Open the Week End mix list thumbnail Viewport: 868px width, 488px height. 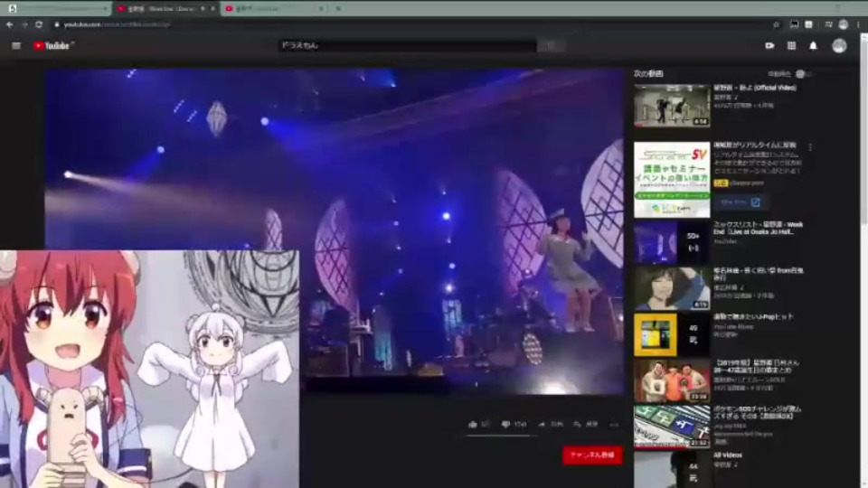click(x=672, y=242)
